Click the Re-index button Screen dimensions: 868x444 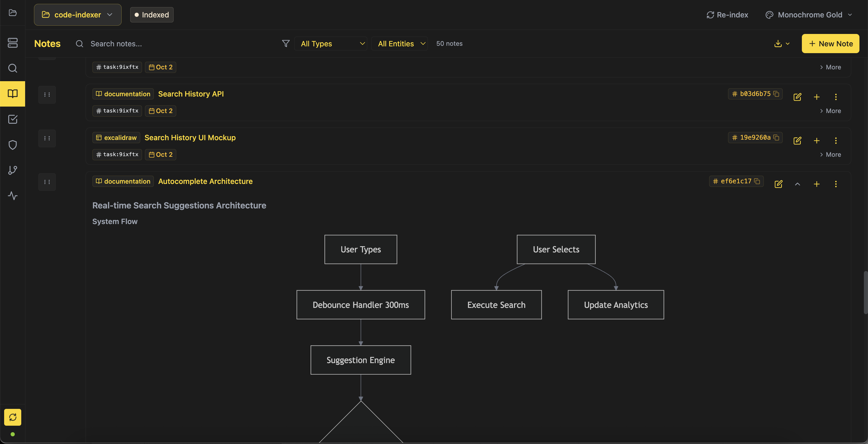(x=727, y=15)
